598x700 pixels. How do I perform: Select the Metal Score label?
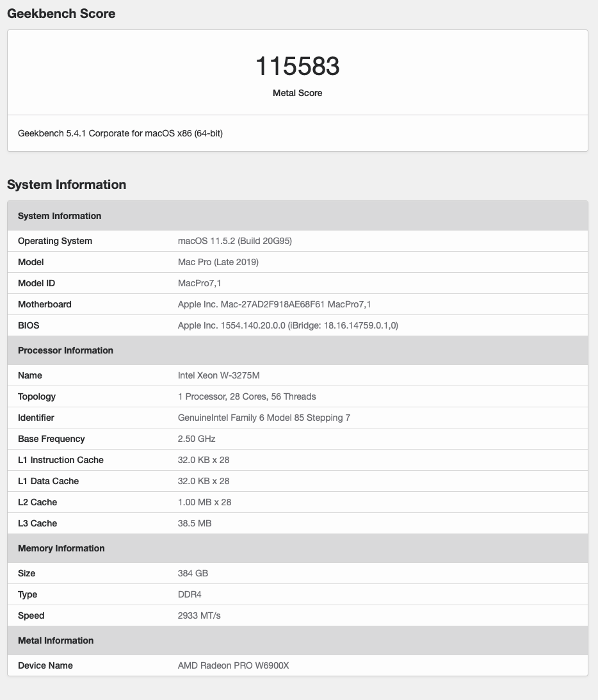coord(297,93)
